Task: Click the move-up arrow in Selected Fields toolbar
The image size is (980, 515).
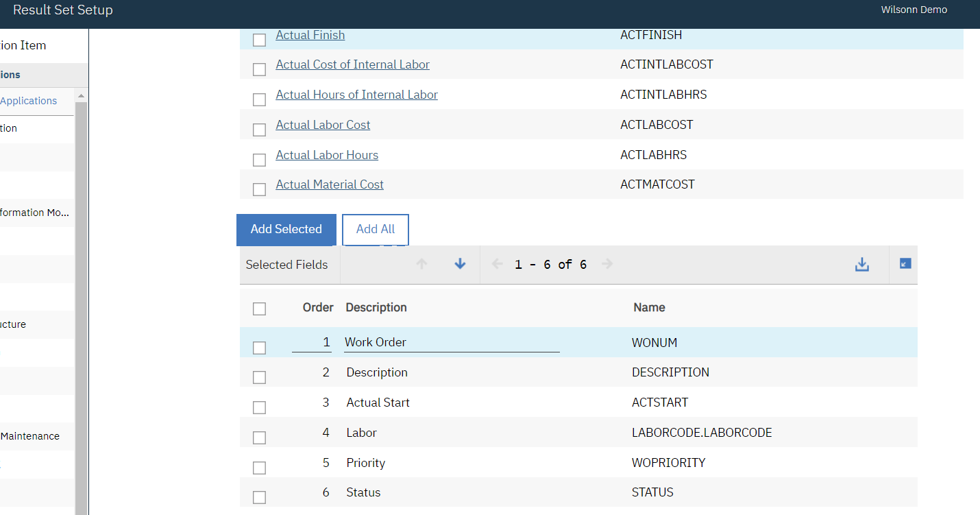Action: [x=423, y=264]
